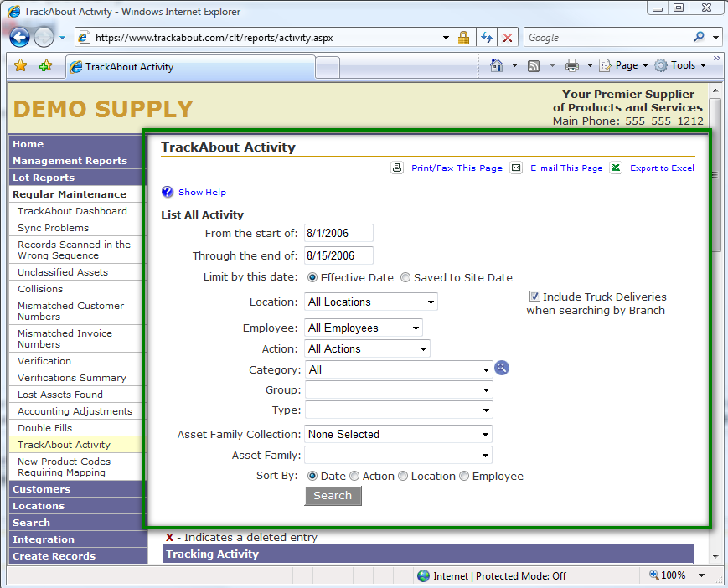Open the Category dropdown
This screenshot has height=588, width=728.
[x=399, y=369]
